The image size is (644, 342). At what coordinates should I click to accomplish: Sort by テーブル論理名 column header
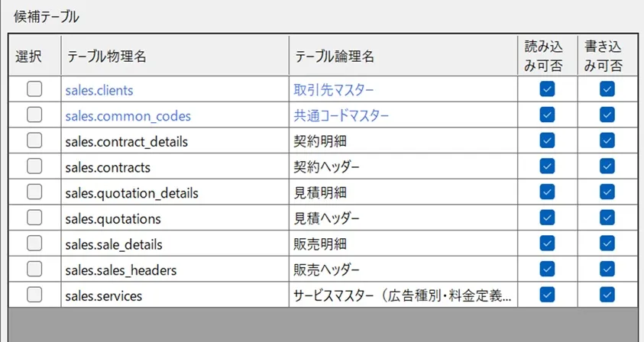pyautogui.click(x=403, y=56)
